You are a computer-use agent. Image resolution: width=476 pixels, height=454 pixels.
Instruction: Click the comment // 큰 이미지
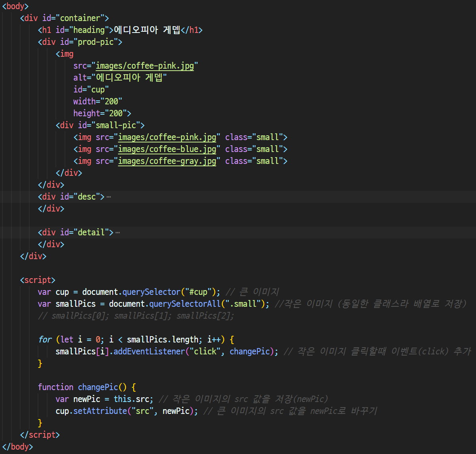[252, 292]
